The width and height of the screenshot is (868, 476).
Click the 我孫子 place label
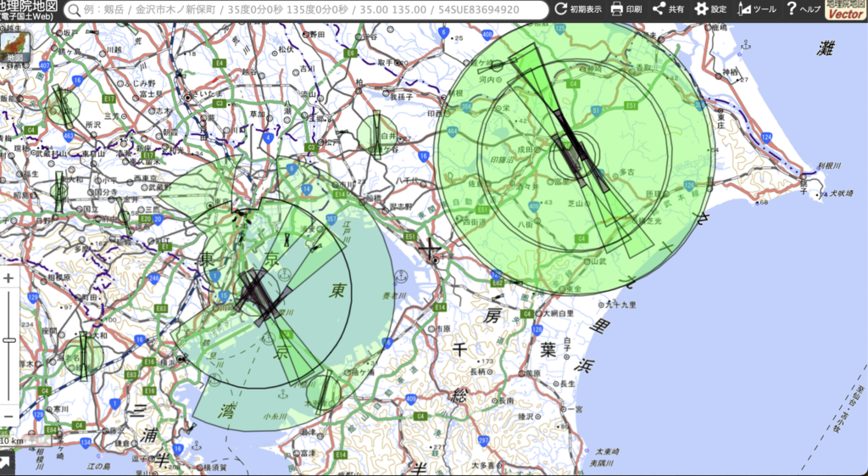point(402,97)
